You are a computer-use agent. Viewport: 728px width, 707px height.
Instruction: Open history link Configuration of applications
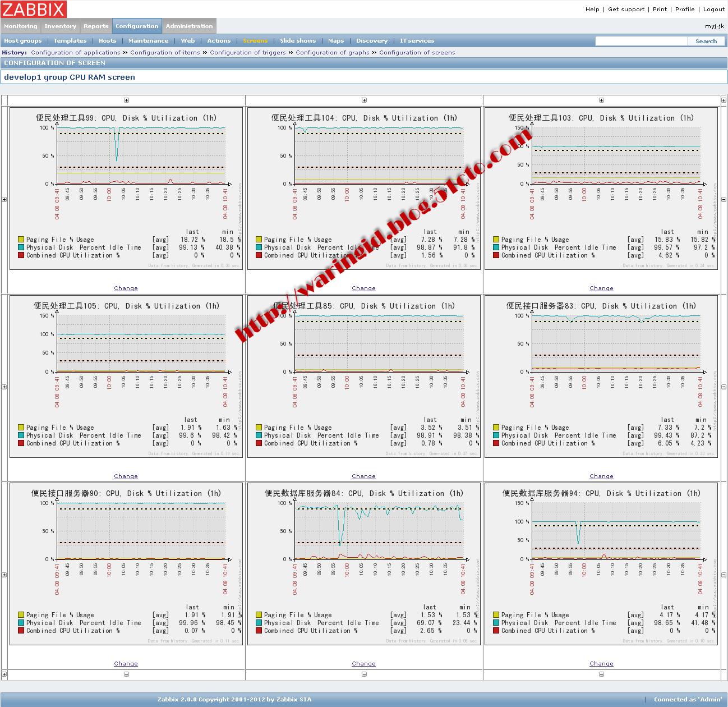tap(76, 53)
